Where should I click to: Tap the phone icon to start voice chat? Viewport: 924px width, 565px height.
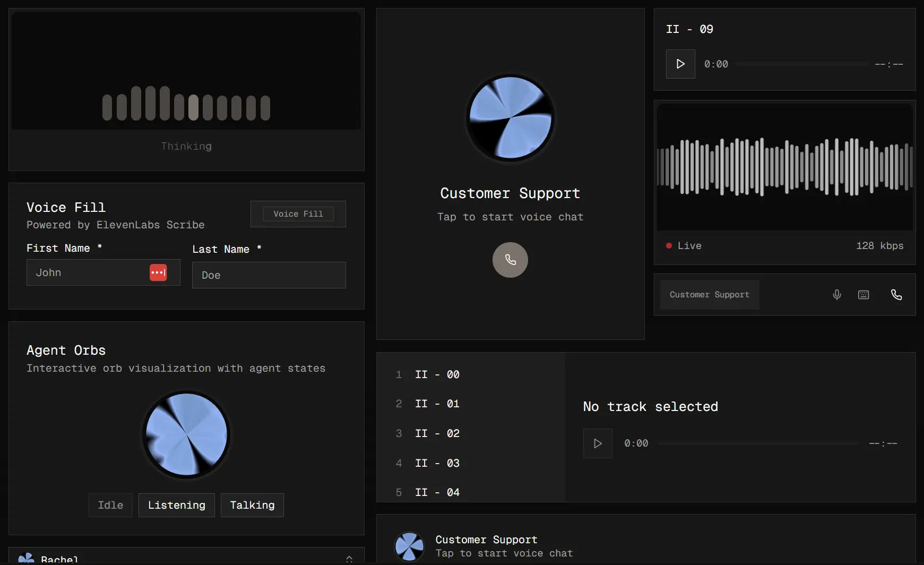pos(510,260)
